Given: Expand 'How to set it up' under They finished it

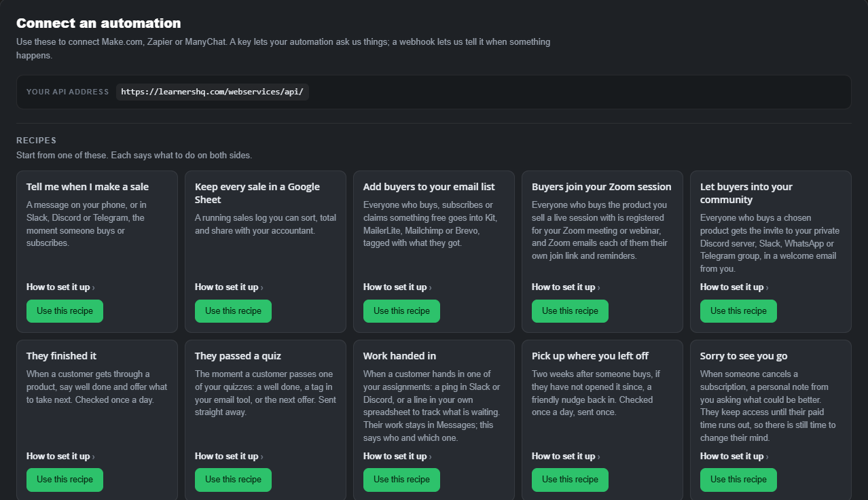Looking at the screenshot, I should pyautogui.click(x=60, y=457).
